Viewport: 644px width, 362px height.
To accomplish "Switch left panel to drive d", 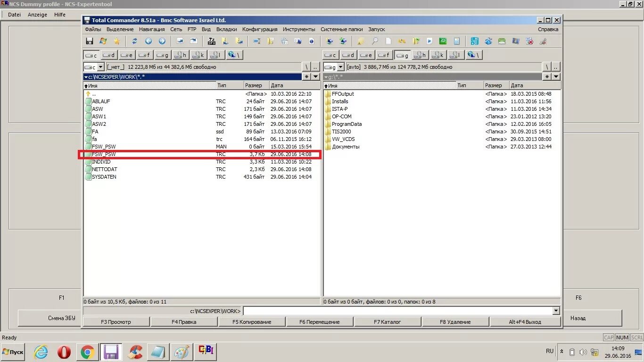I will 109,55.
